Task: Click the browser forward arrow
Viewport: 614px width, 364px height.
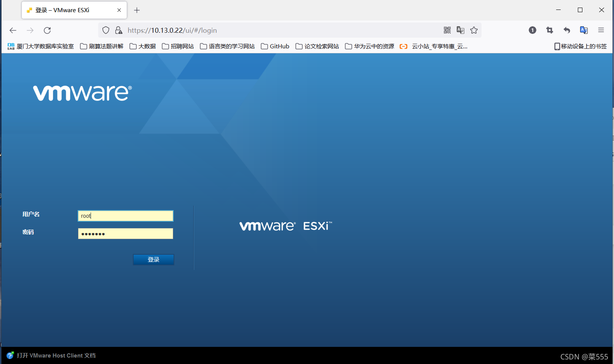Action: (x=30, y=30)
